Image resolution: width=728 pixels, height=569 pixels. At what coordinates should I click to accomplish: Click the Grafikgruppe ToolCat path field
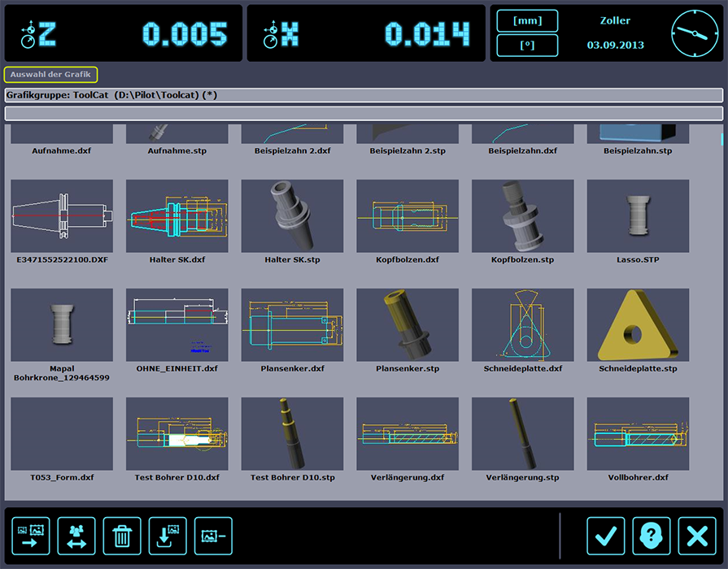[364, 95]
